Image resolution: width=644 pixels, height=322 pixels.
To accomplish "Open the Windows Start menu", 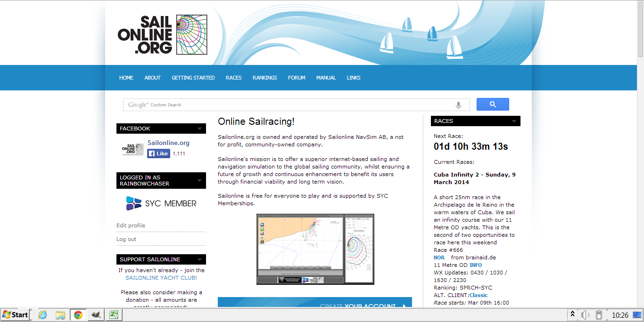I will click(15, 315).
